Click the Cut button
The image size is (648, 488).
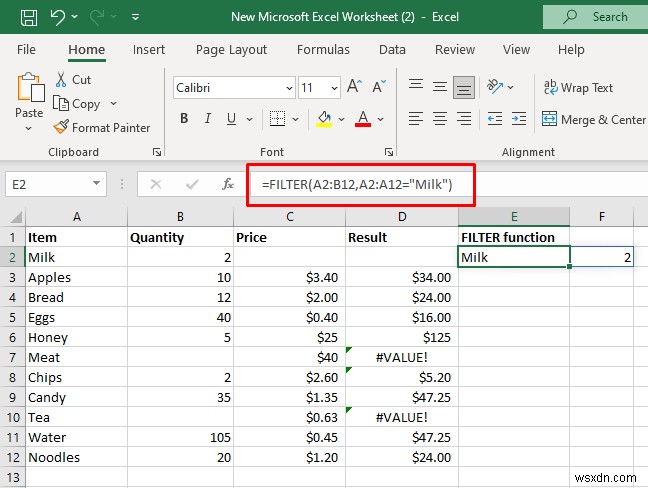73,79
